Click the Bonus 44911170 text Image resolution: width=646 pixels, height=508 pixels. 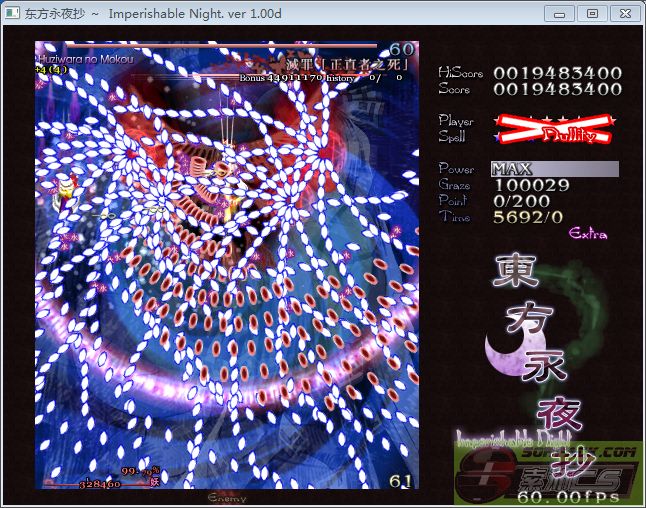tap(281, 77)
